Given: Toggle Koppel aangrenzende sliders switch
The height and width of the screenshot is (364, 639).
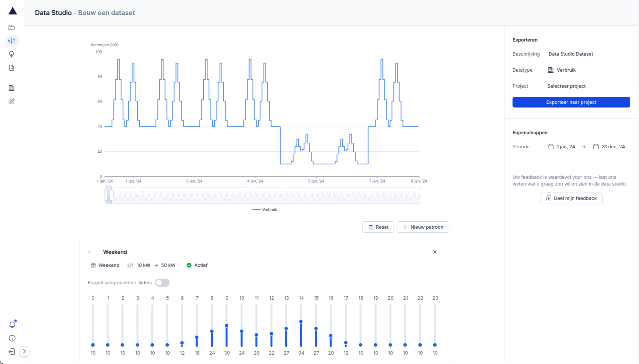Looking at the screenshot, I should (162, 283).
